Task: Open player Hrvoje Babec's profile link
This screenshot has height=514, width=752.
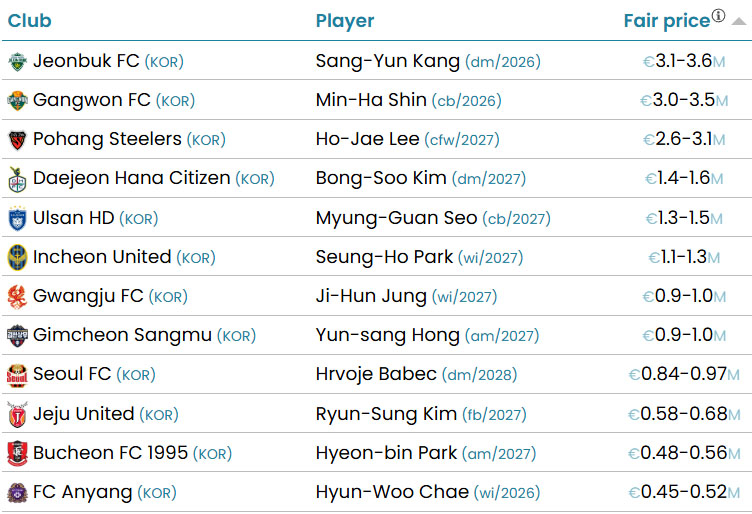Action: (x=376, y=374)
